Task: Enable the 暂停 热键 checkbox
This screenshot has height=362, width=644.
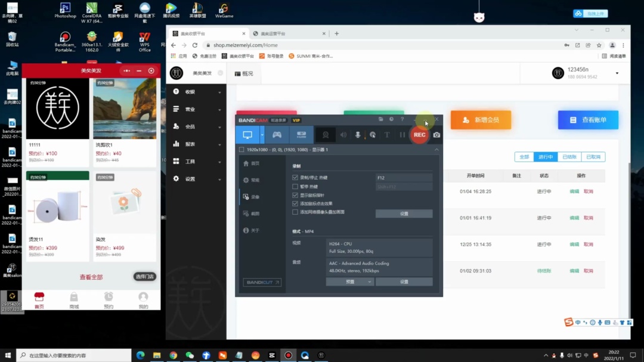Action: click(x=295, y=187)
